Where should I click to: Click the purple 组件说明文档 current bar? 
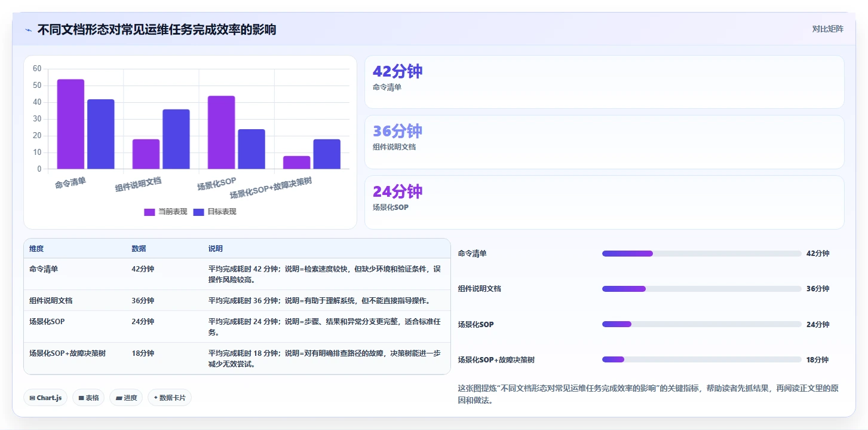(x=146, y=154)
